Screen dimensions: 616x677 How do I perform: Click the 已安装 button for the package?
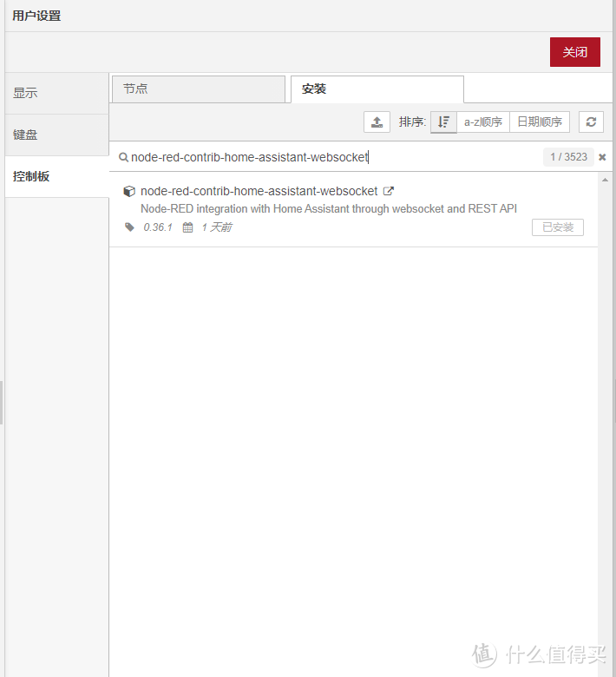557,227
